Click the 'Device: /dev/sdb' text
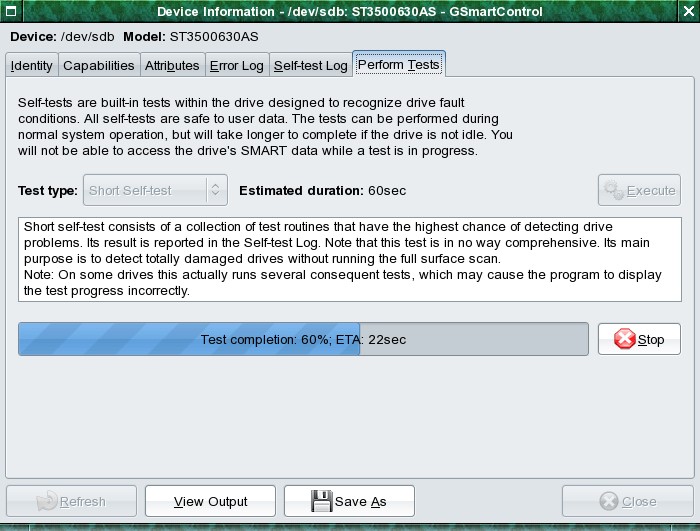The height and width of the screenshot is (531, 700). pyautogui.click(x=62, y=37)
